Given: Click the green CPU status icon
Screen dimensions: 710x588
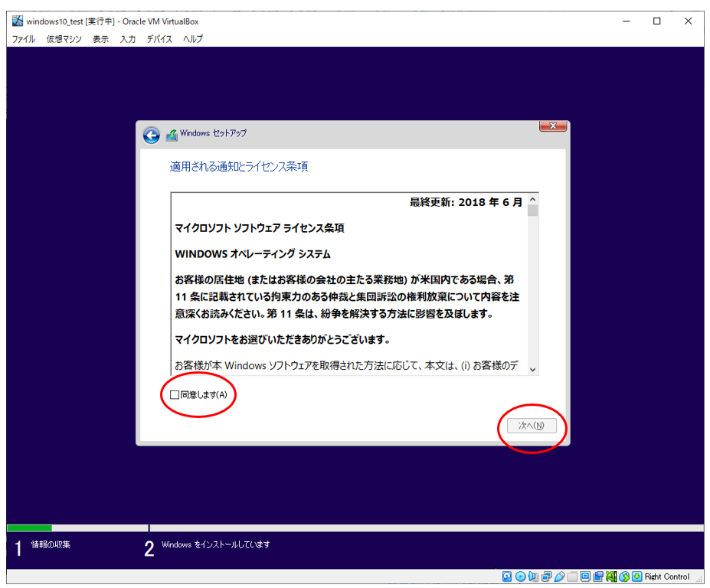Looking at the screenshot, I should pos(611,577).
